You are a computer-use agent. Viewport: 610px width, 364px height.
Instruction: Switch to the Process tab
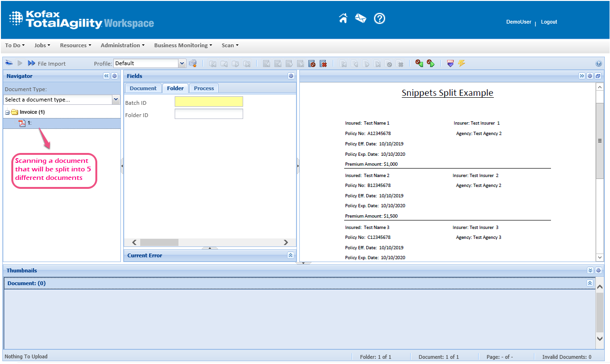click(x=204, y=88)
